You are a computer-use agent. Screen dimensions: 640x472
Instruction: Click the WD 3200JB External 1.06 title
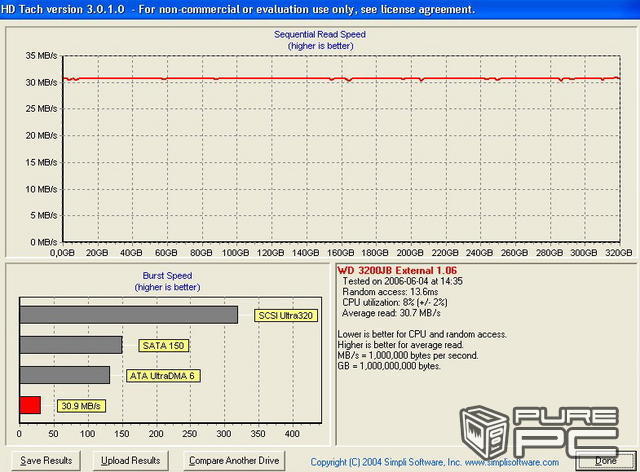(397, 270)
